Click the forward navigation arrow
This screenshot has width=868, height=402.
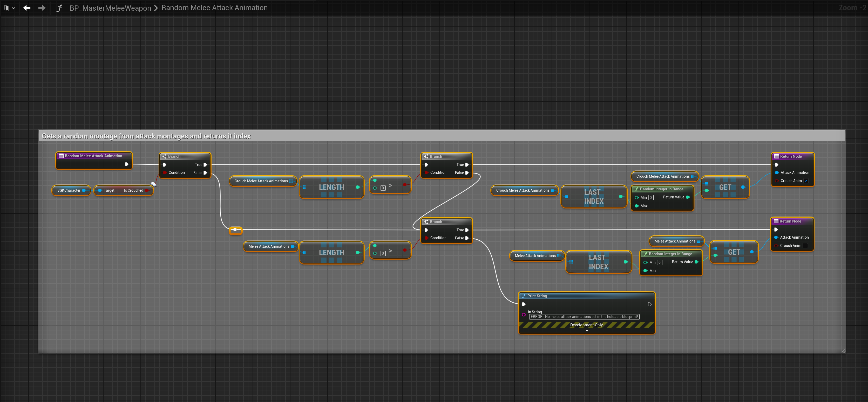pyautogui.click(x=42, y=8)
